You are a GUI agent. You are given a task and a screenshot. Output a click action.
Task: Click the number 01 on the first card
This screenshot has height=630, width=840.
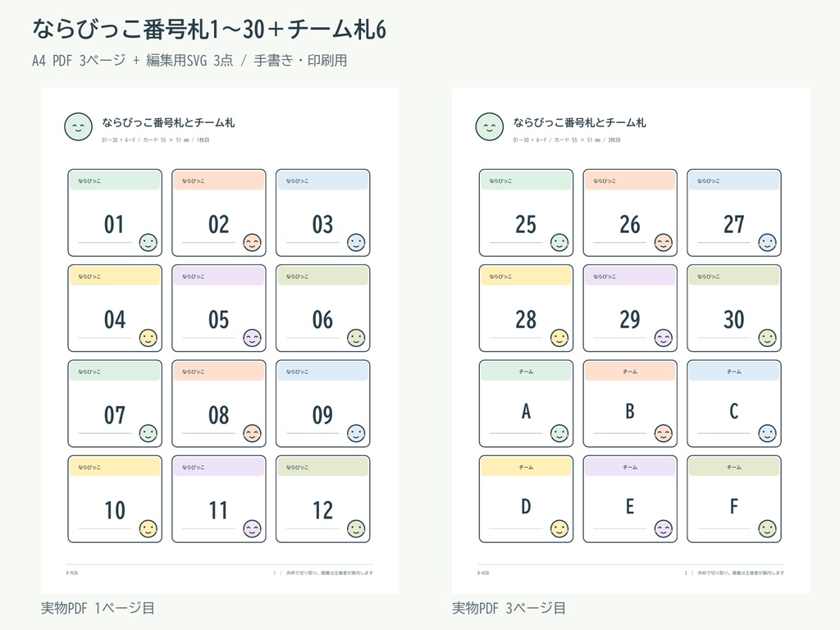point(114,225)
